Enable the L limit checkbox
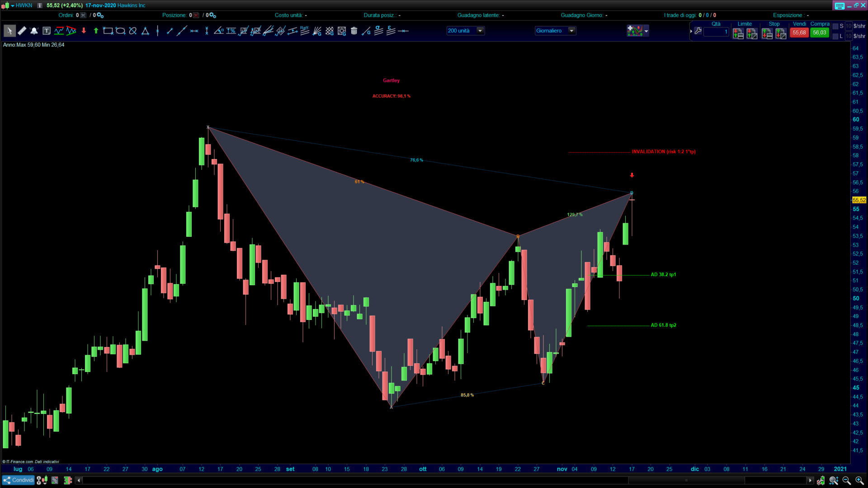Screen dimensions: 868x488 835,36
